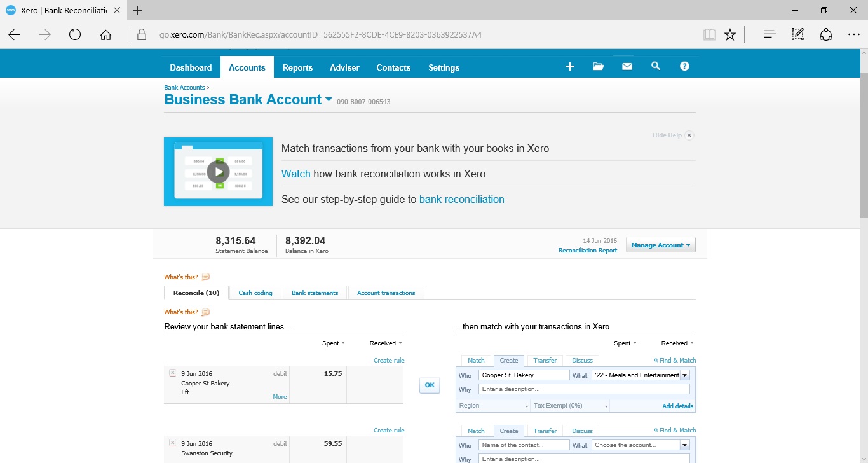Delete the Cooper St Bakery statement line via X
Viewport: 868px width, 463px height.
(172, 373)
